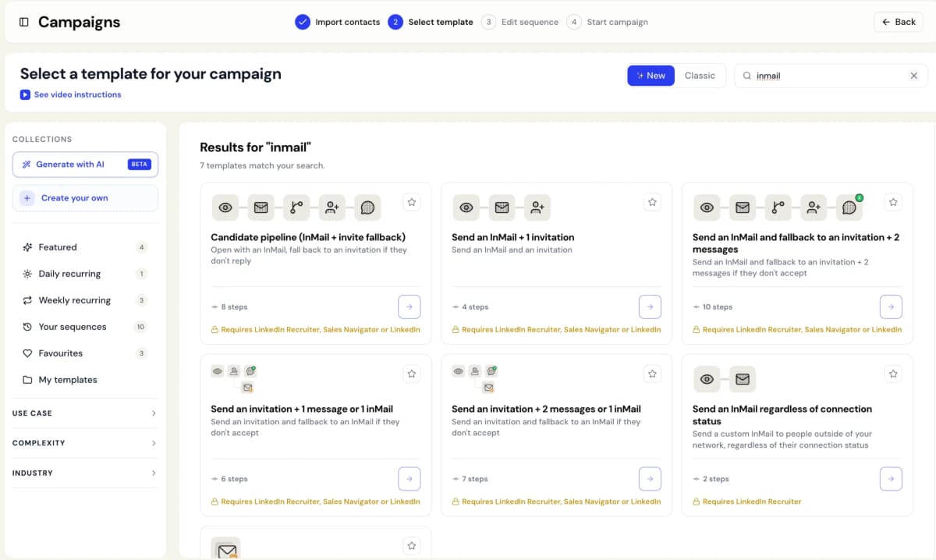
Task: Click Create your own button
Action: (x=85, y=198)
